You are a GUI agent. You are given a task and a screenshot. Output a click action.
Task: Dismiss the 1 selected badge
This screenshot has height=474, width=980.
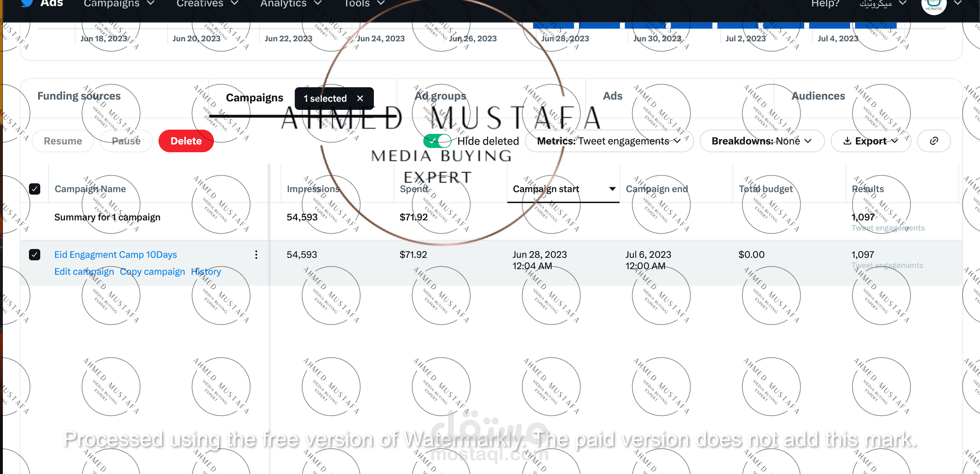tap(360, 99)
